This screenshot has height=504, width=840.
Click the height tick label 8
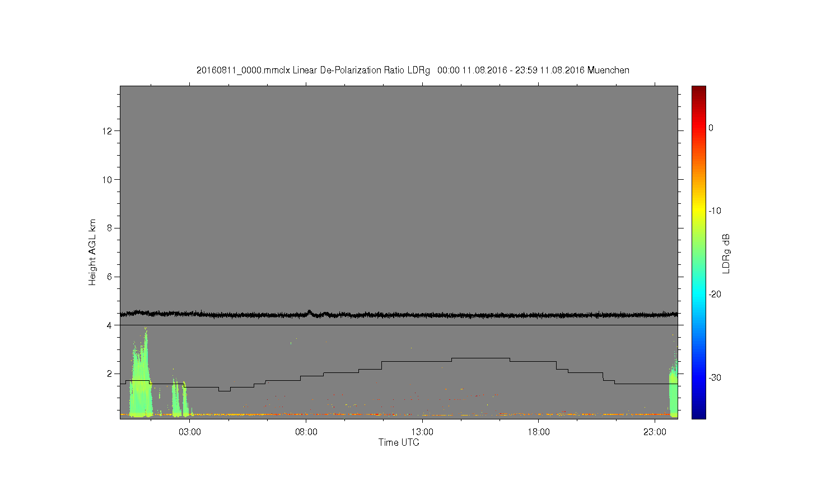click(x=110, y=228)
